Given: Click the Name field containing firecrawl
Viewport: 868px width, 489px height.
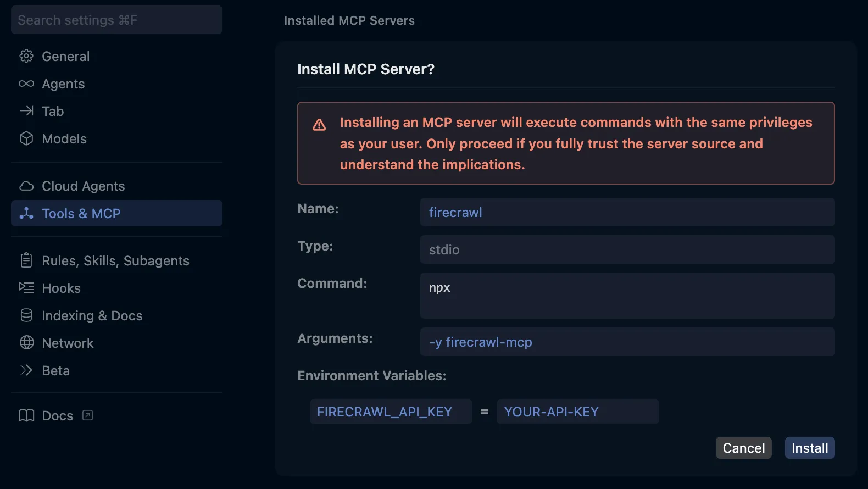Looking at the screenshot, I should pyautogui.click(x=627, y=213).
